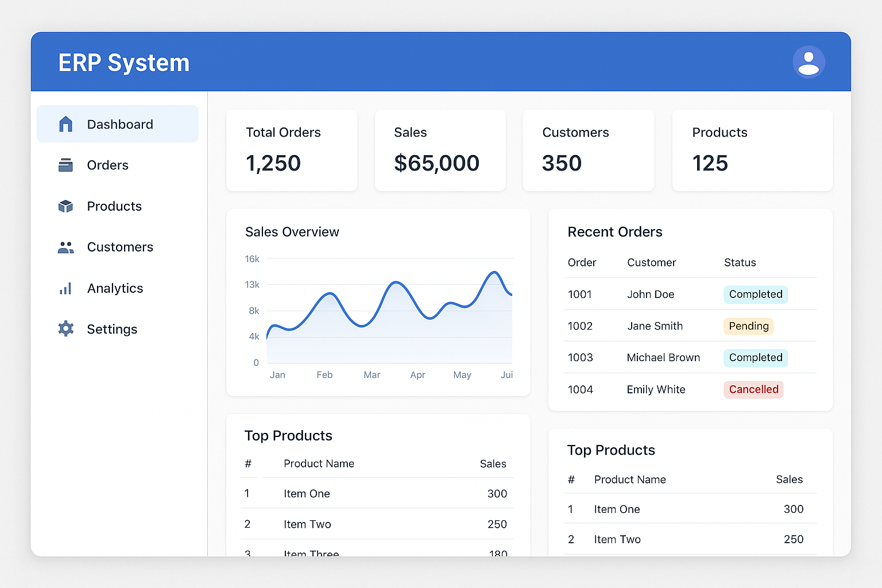Click the Analytics bar chart icon

tap(65, 288)
